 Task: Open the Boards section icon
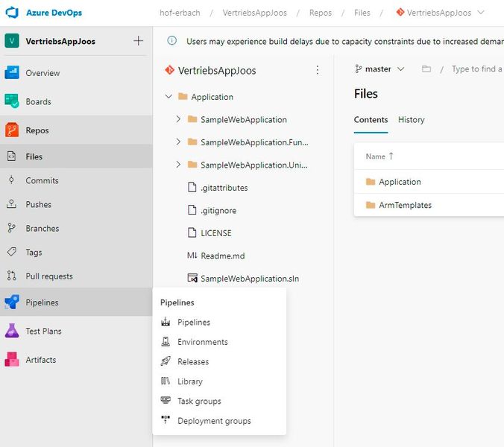(x=12, y=101)
